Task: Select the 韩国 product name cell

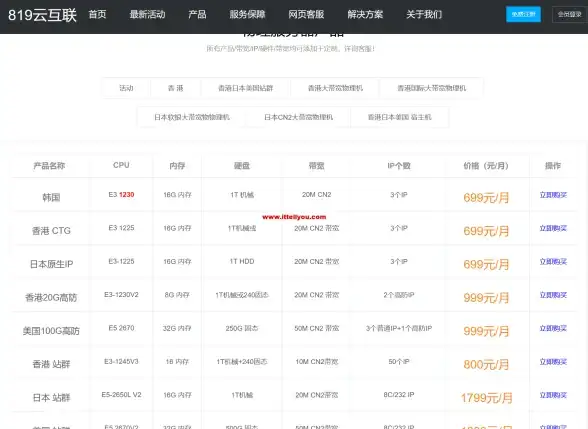Action: pyautogui.click(x=51, y=198)
